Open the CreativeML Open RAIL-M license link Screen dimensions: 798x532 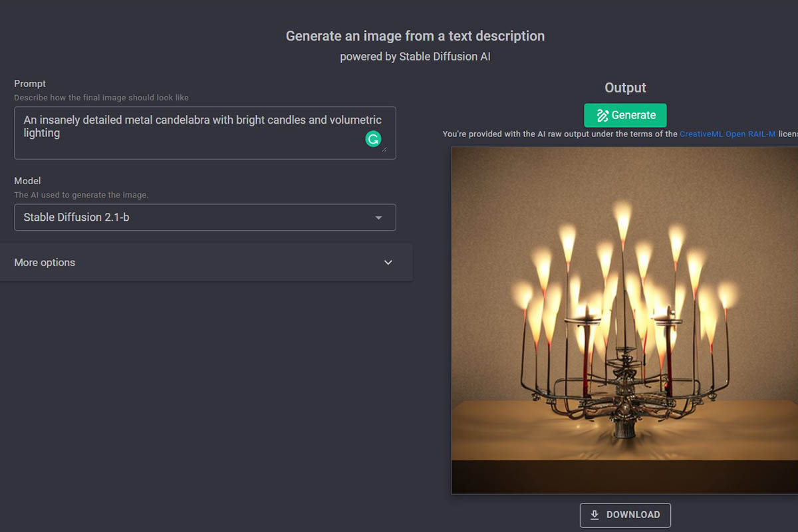(x=727, y=134)
